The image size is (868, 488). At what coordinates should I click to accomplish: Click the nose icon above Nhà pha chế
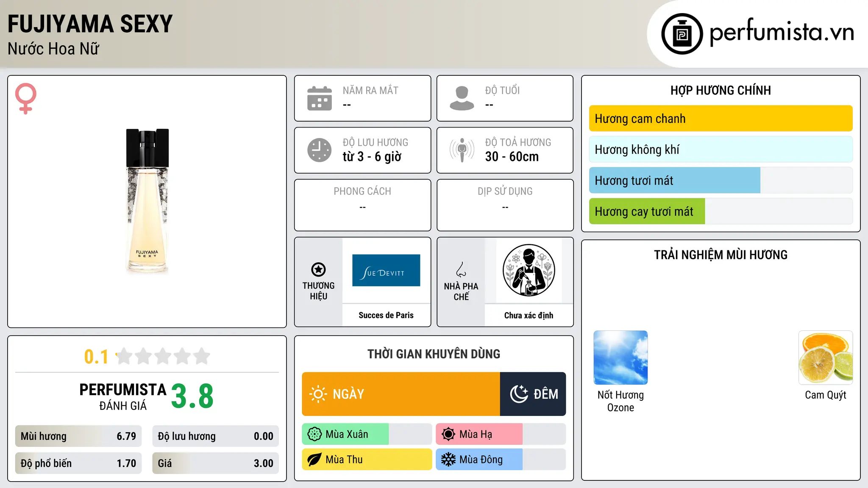tap(461, 269)
